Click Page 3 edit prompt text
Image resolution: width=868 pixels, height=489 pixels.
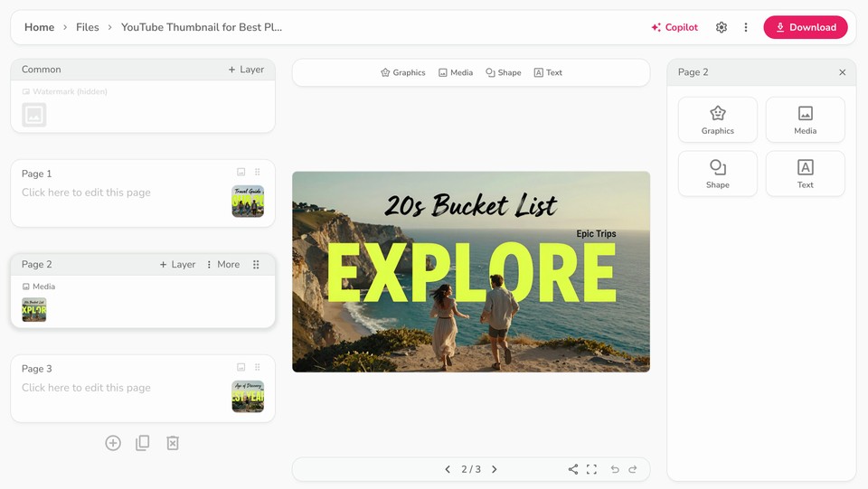[x=86, y=388]
